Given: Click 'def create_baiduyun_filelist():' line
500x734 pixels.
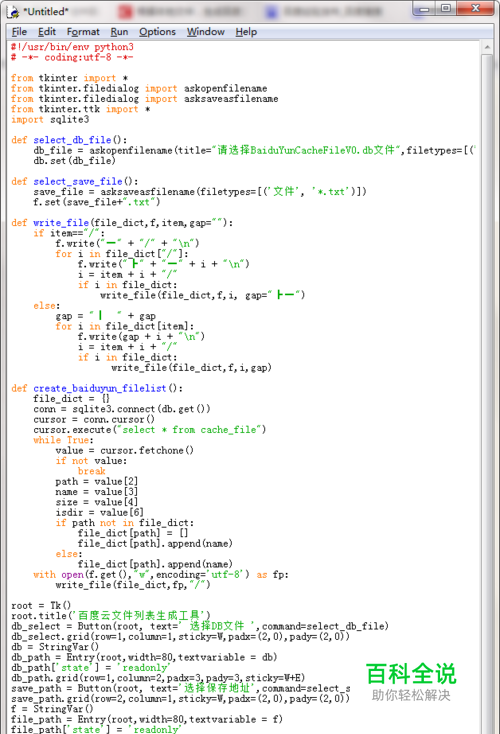Looking at the screenshot, I should (97, 388).
